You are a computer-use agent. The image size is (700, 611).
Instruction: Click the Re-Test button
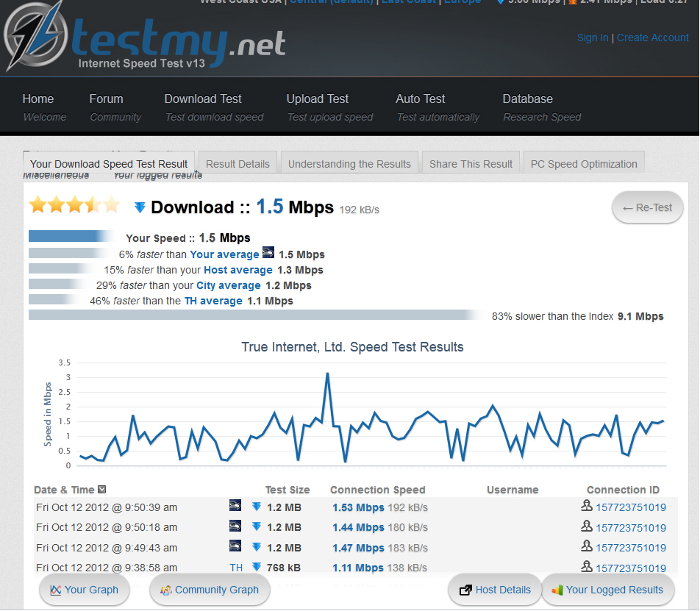tap(647, 207)
